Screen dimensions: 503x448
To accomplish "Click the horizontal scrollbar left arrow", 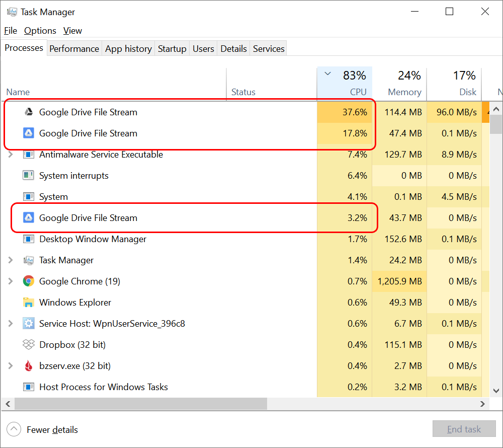I will pos(8,404).
